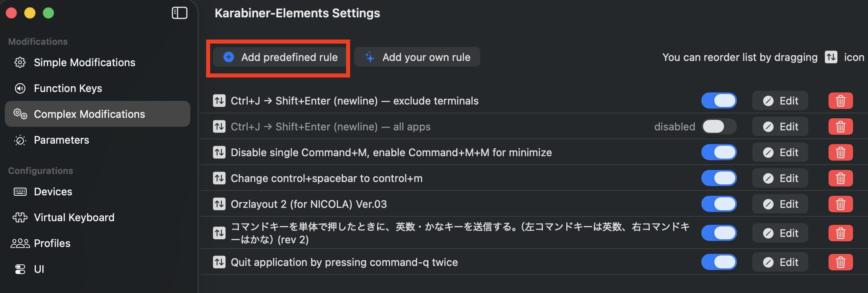Viewport: 868px width, 293px height.
Task: Click the reorder handle for Orzlayout 2 rule
Action: click(219, 204)
